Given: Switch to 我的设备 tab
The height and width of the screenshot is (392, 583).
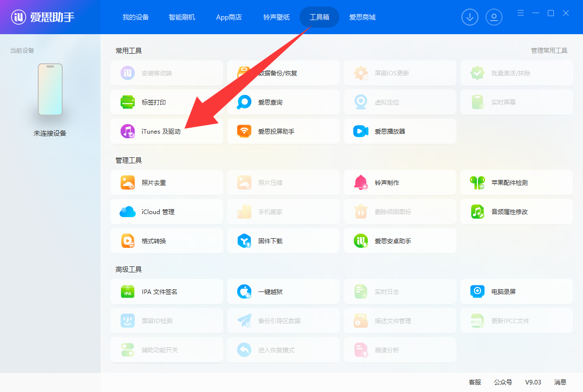Looking at the screenshot, I should click(136, 17).
